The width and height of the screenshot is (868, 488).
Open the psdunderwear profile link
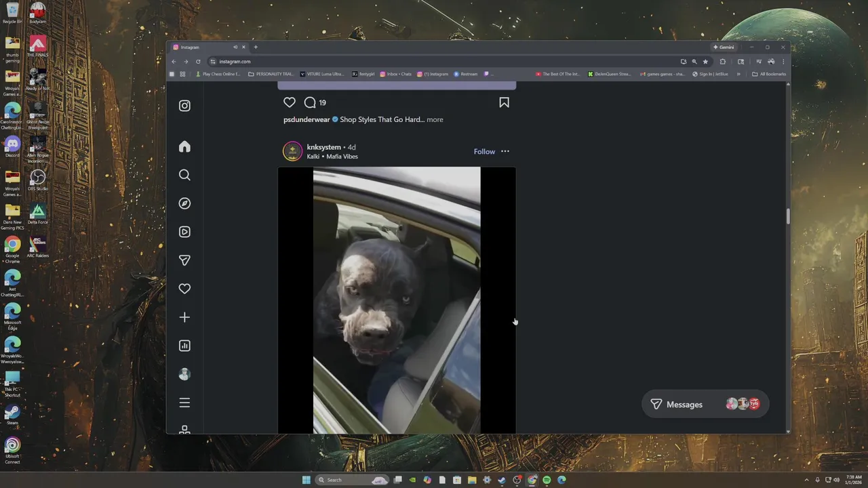(307, 120)
